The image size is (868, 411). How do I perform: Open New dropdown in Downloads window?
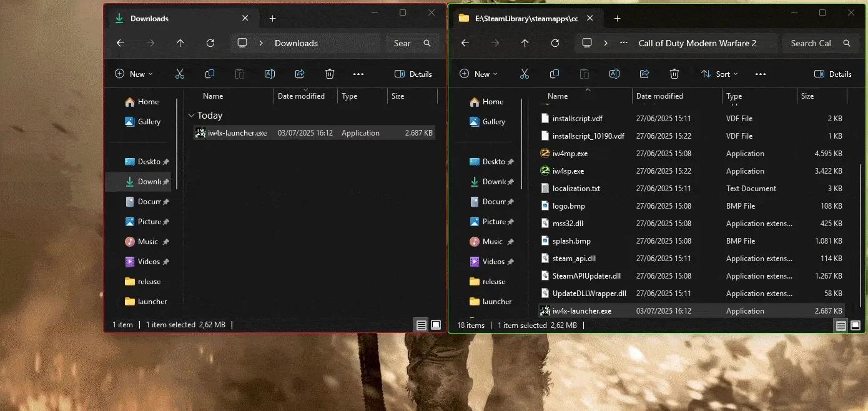point(134,74)
